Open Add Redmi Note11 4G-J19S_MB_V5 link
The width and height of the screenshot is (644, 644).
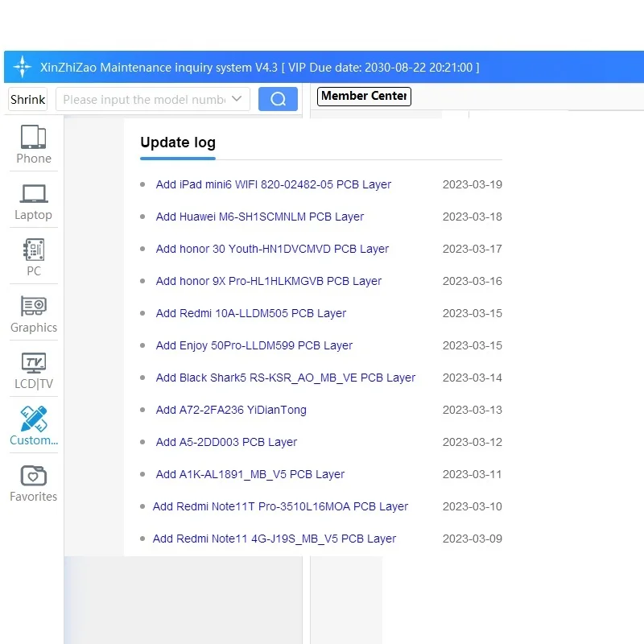275,539
